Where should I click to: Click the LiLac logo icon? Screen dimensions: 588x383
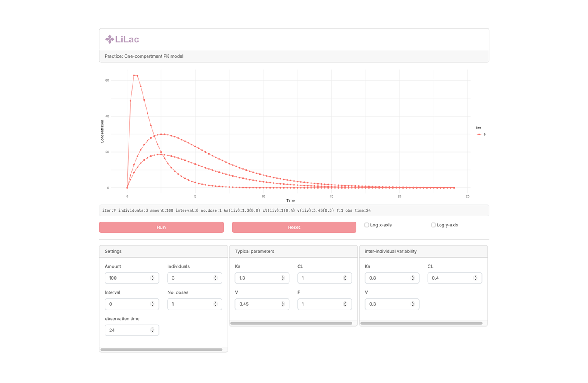109,39
